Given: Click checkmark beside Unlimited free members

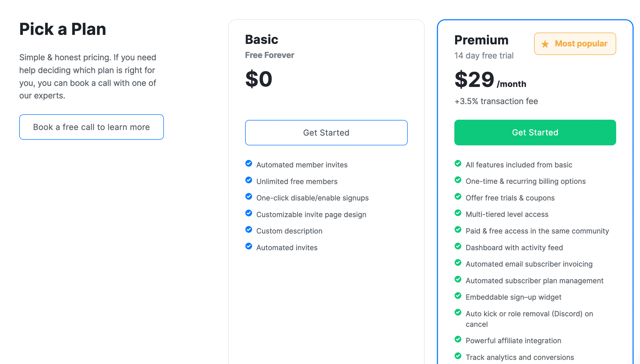Looking at the screenshot, I should point(249,180).
